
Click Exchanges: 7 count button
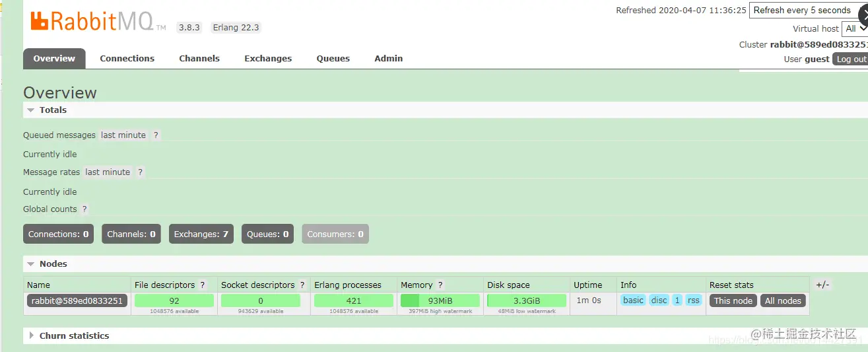tap(201, 234)
